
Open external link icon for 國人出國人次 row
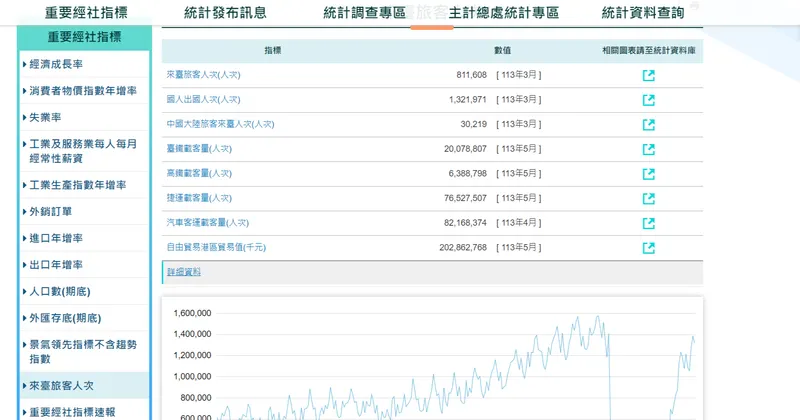click(x=648, y=100)
